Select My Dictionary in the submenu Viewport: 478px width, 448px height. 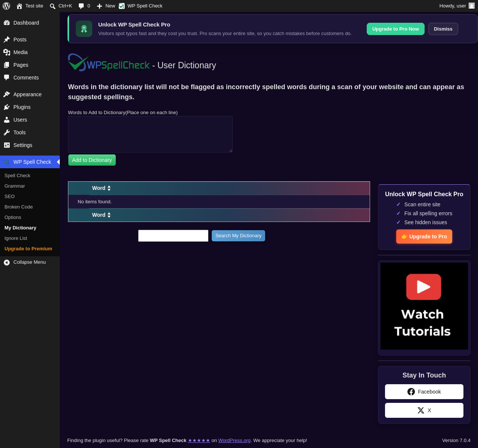(x=20, y=228)
